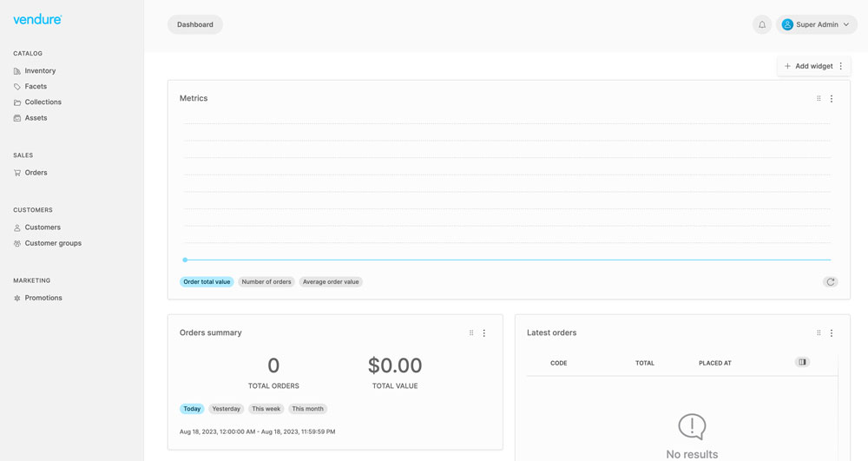Open the Add widget dropdown
This screenshot has height=461, width=868.
click(813, 66)
